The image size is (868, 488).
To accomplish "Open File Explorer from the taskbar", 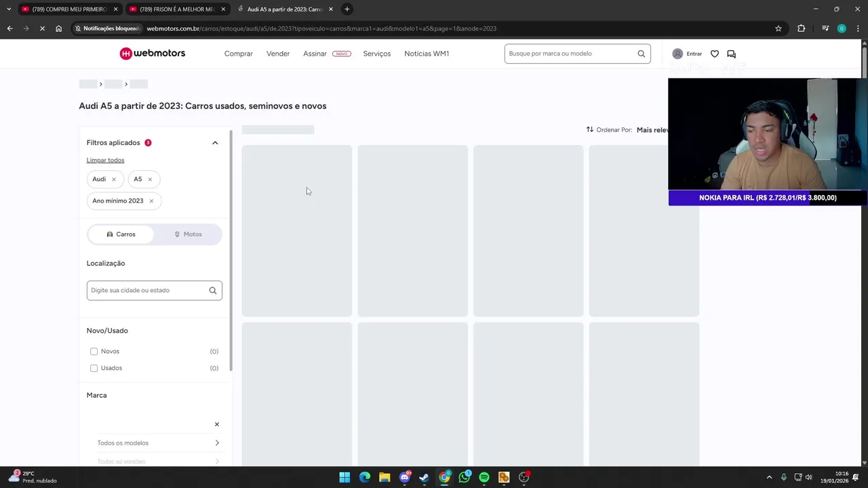I will click(384, 477).
